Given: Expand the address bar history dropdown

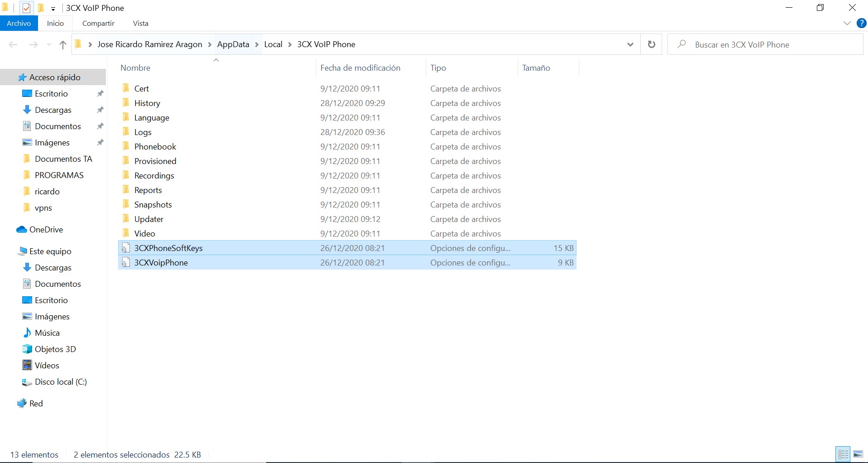Looking at the screenshot, I should coord(630,44).
